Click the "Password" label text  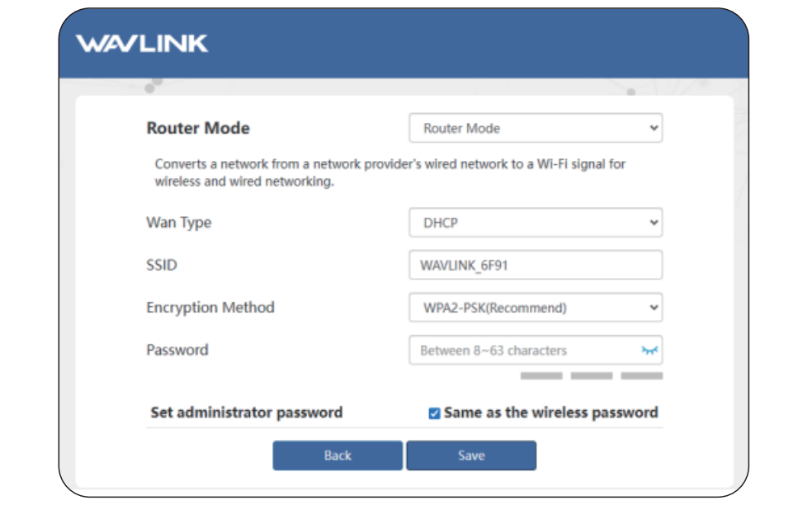(177, 350)
